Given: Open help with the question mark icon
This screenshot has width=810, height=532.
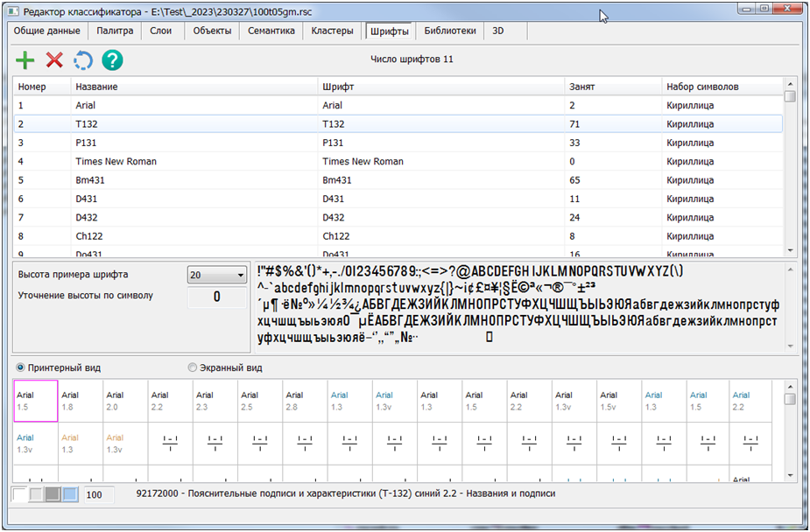Looking at the screenshot, I should click(112, 60).
